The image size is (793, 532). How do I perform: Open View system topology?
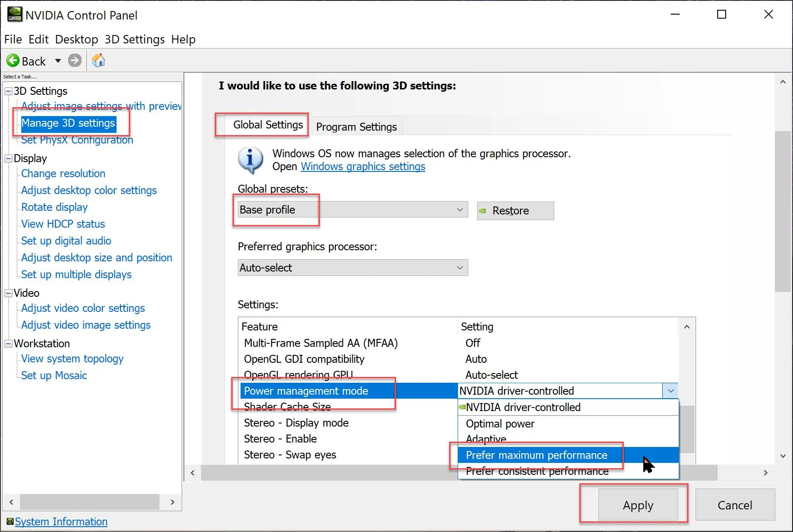(73, 359)
